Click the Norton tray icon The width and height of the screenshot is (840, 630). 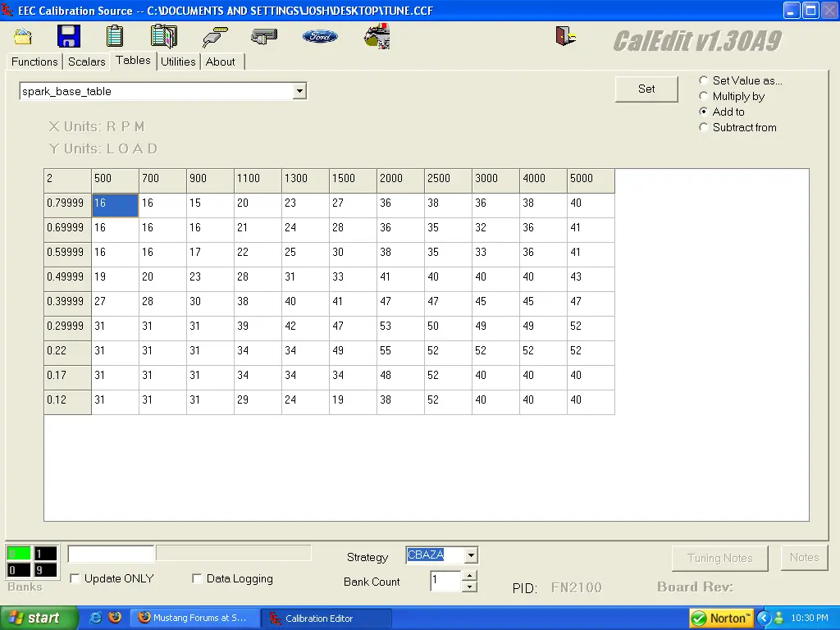pyautogui.click(x=722, y=619)
